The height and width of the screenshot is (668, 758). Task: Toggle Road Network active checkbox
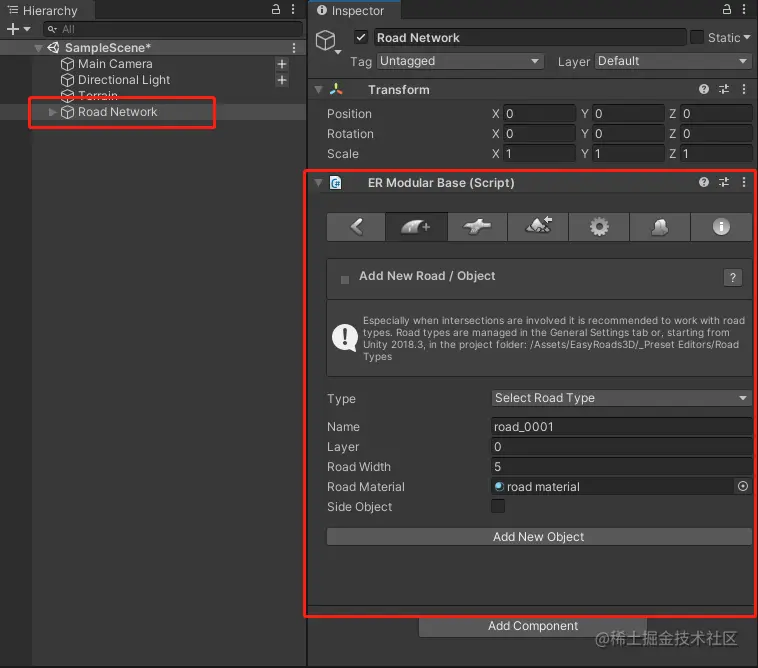point(361,37)
